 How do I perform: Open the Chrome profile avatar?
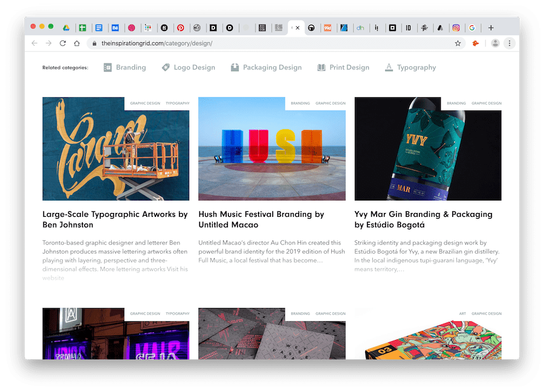[495, 43]
